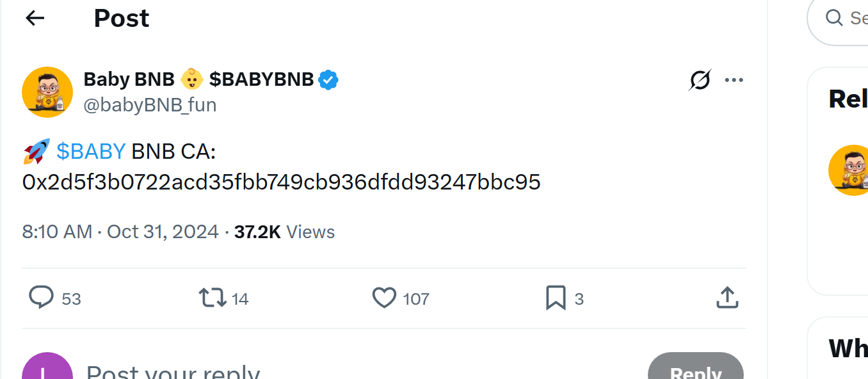
Task: Share the post via the share icon
Action: 727,298
